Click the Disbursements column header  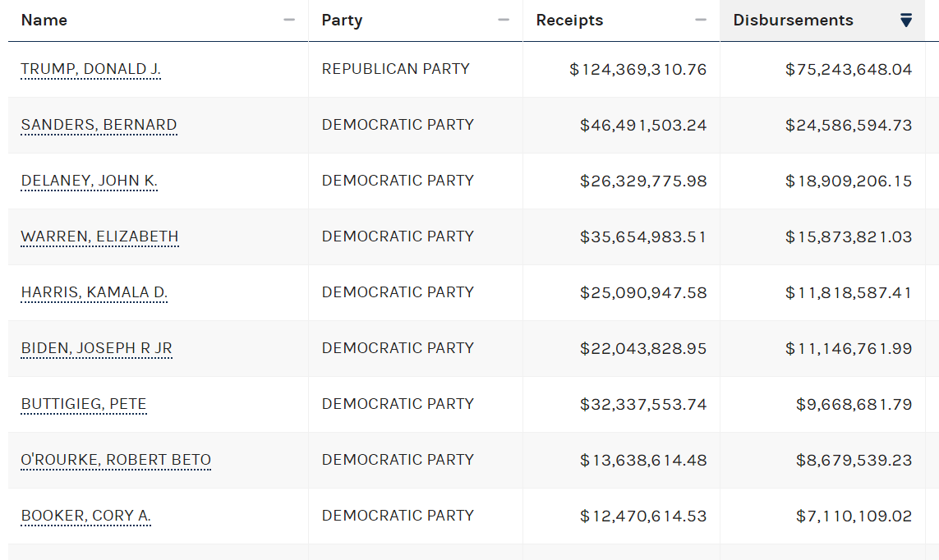tap(793, 21)
